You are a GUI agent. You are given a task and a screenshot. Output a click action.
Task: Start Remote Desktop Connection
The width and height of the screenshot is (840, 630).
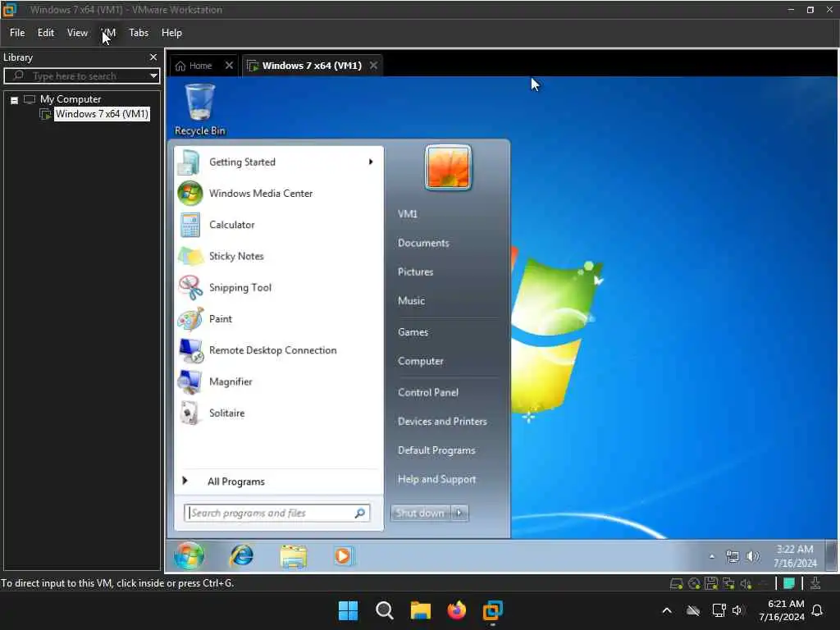[x=279, y=350]
